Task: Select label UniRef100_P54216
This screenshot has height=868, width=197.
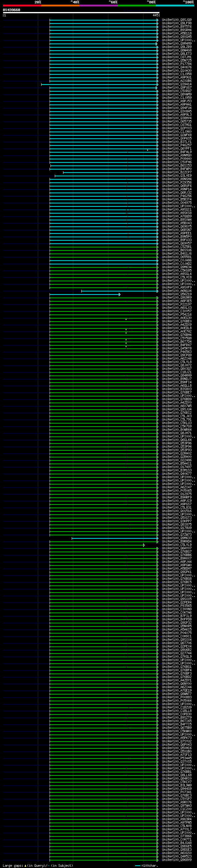Action: click(177, 314)
